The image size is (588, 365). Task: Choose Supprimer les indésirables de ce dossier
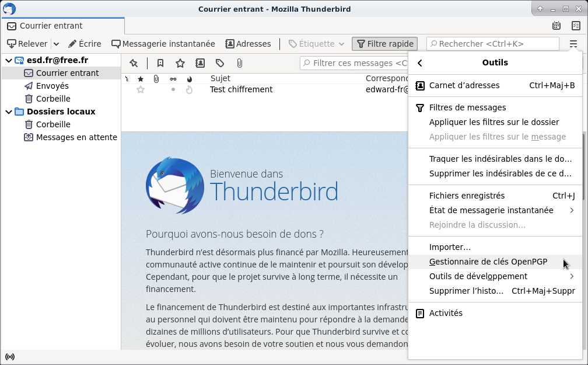(x=495, y=174)
